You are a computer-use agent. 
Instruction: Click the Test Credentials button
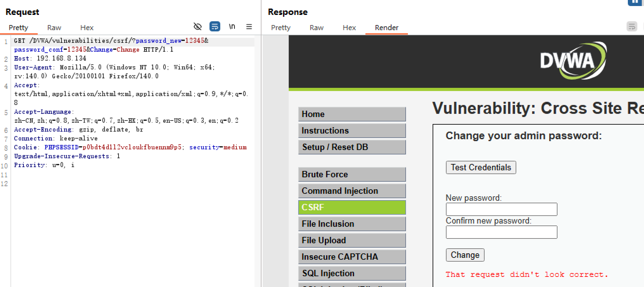pos(481,167)
